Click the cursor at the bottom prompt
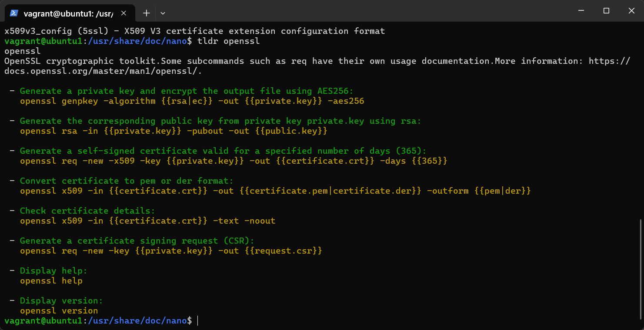The image size is (644, 330). point(198,321)
